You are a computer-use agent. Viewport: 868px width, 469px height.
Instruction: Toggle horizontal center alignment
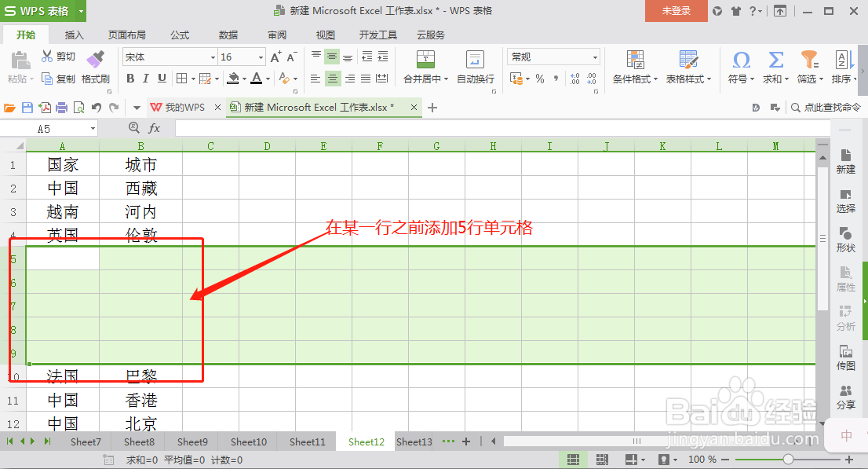click(332, 79)
